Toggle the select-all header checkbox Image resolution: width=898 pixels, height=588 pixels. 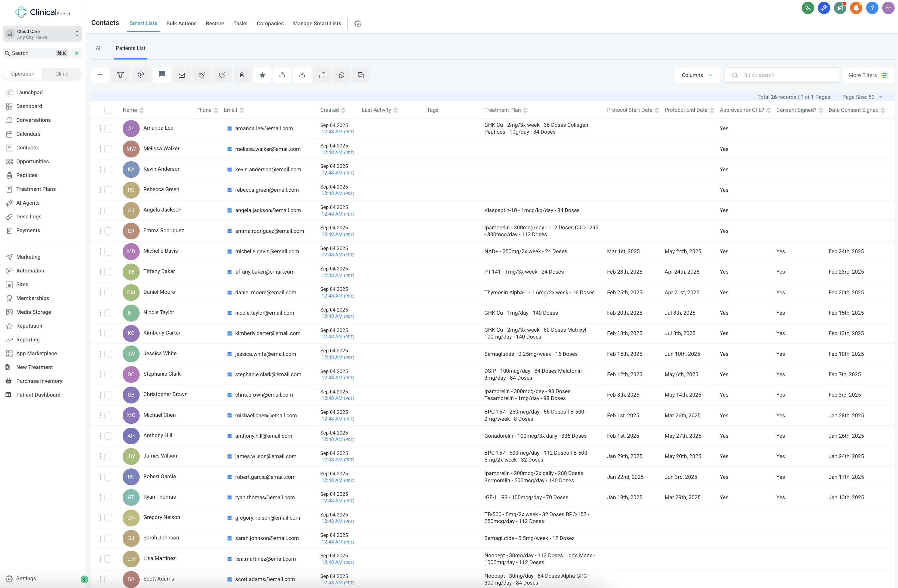(x=108, y=110)
